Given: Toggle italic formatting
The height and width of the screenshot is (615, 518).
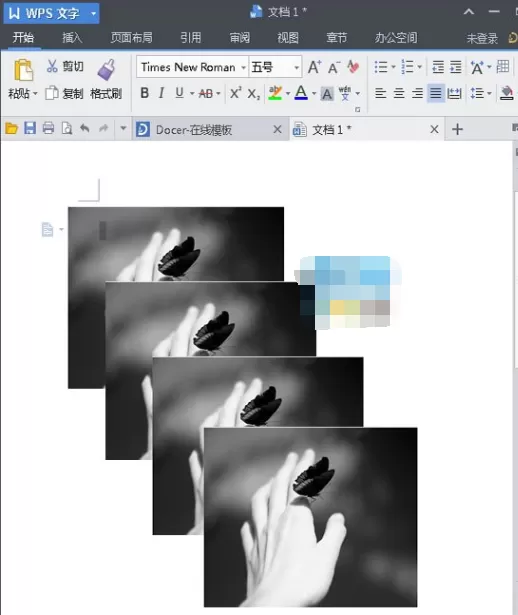Looking at the screenshot, I should coord(161,93).
